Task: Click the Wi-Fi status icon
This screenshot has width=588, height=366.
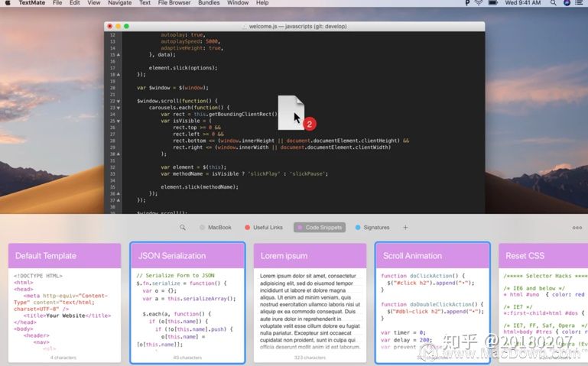Action: [479, 3]
